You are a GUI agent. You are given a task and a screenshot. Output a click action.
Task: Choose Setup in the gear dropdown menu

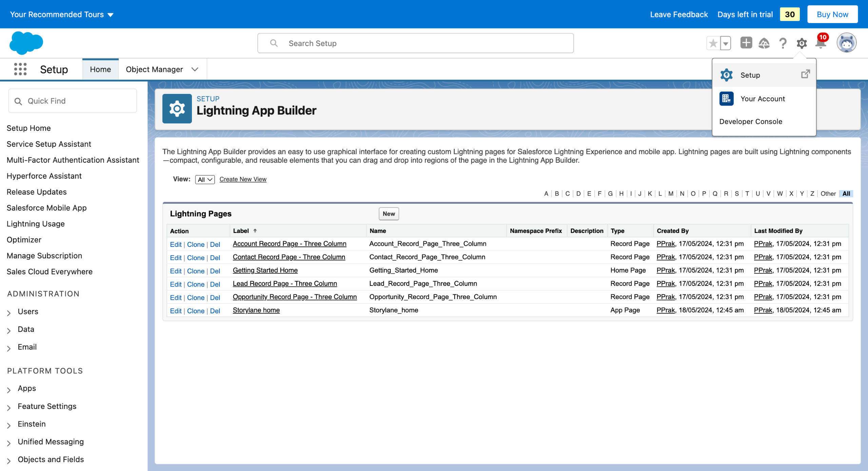pyautogui.click(x=764, y=75)
